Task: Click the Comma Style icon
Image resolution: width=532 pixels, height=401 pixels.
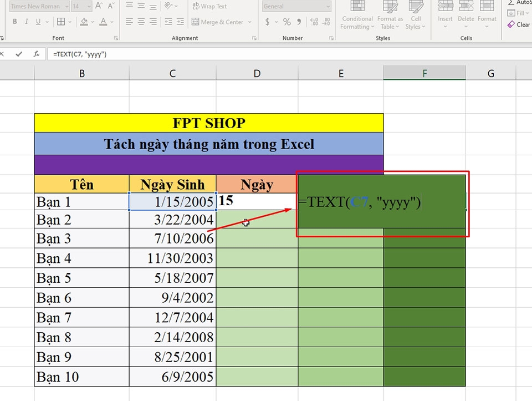Action: [x=299, y=22]
